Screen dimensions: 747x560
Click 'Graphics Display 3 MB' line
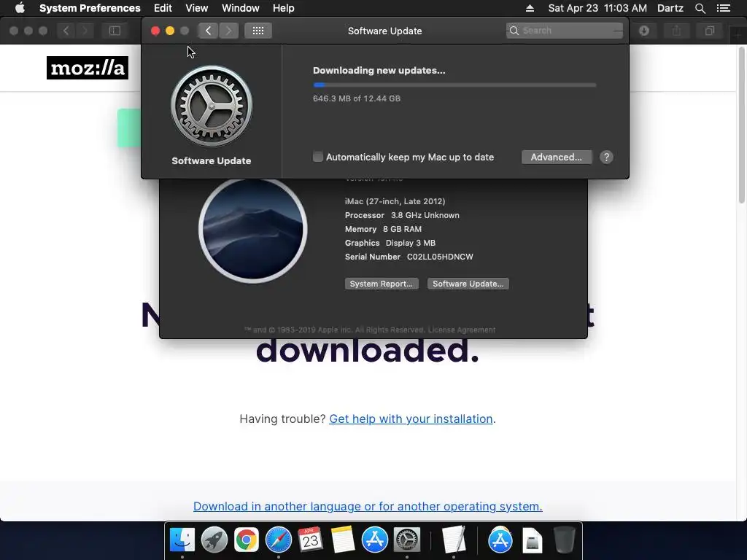pyautogui.click(x=390, y=243)
